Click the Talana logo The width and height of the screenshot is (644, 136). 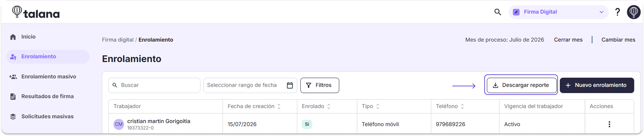[x=36, y=12]
